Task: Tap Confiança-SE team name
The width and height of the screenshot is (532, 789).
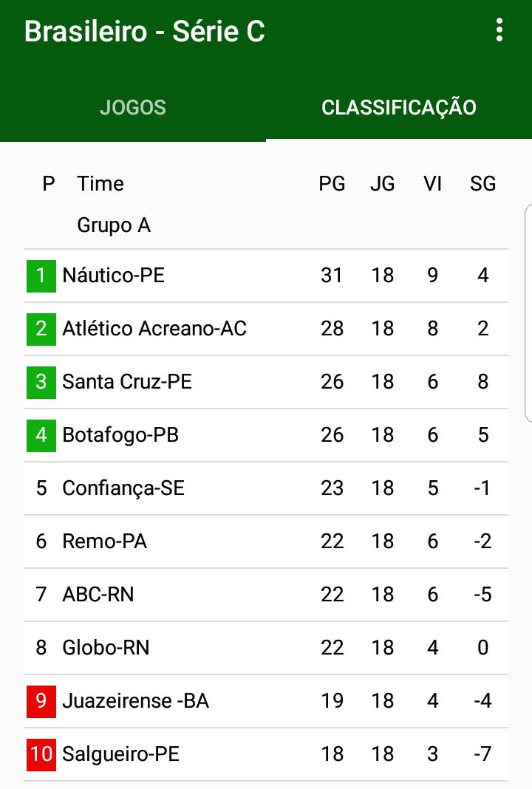Action: click(123, 488)
